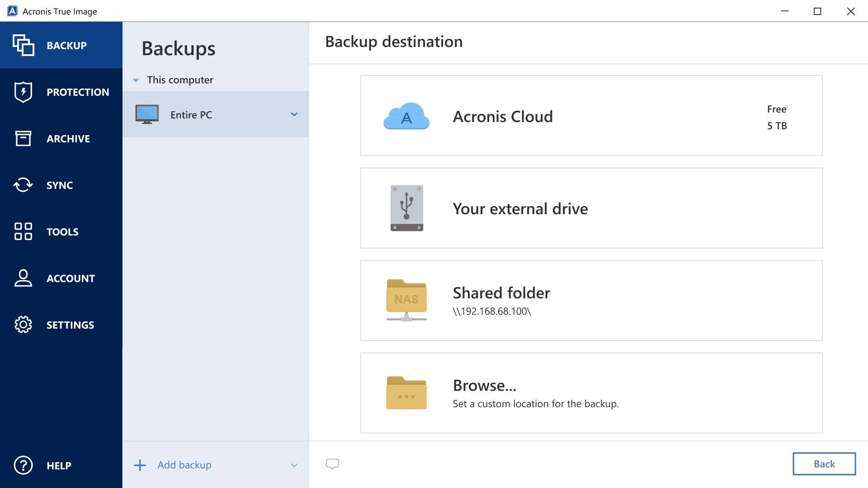This screenshot has height=488, width=868.
Task: Open the Account section icon
Action: coord(23,278)
